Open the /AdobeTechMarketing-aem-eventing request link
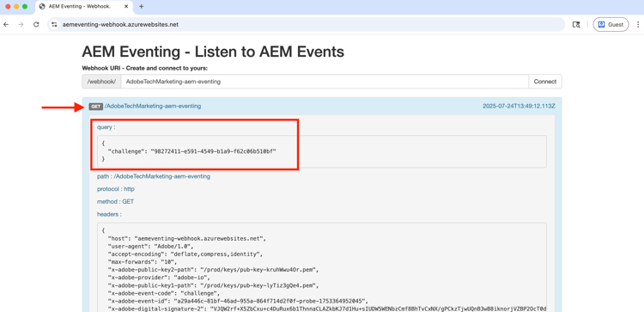The image size is (644, 312). [x=153, y=106]
